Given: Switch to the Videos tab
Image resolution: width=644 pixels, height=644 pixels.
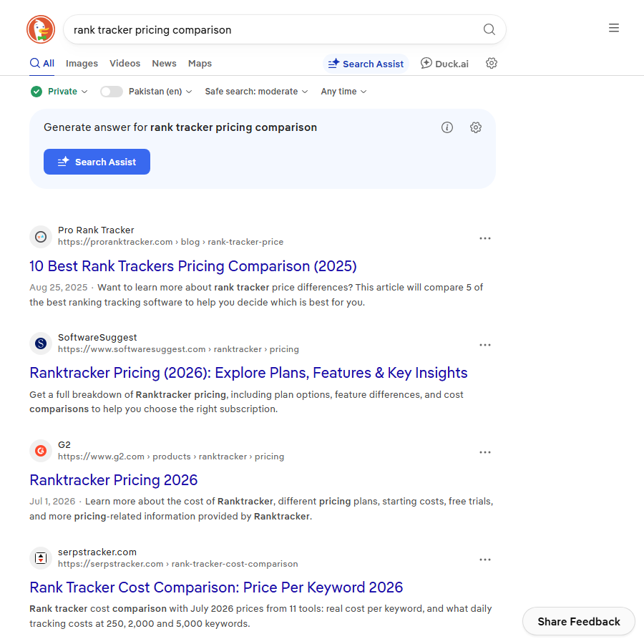Looking at the screenshot, I should pyautogui.click(x=125, y=63).
